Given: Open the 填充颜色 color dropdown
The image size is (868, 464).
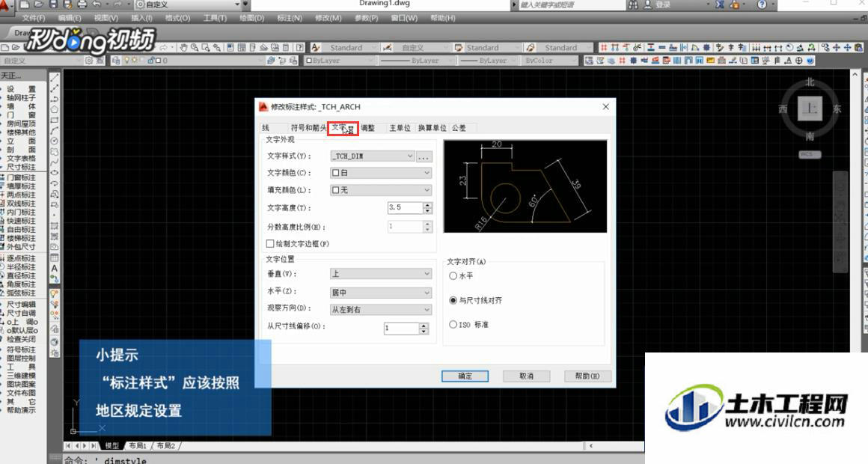Looking at the screenshot, I should 381,190.
